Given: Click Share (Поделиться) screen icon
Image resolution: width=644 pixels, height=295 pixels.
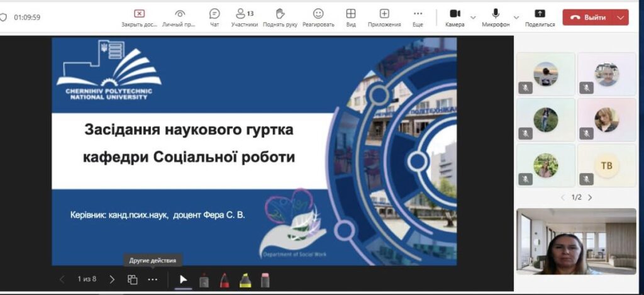Looking at the screenshot, I should coord(540,16).
